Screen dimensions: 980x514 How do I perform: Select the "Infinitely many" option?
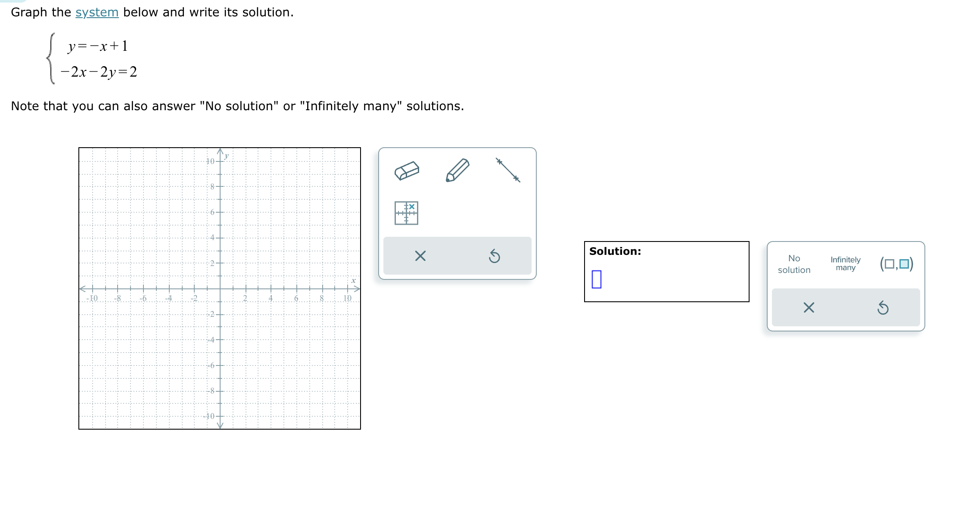tap(845, 263)
